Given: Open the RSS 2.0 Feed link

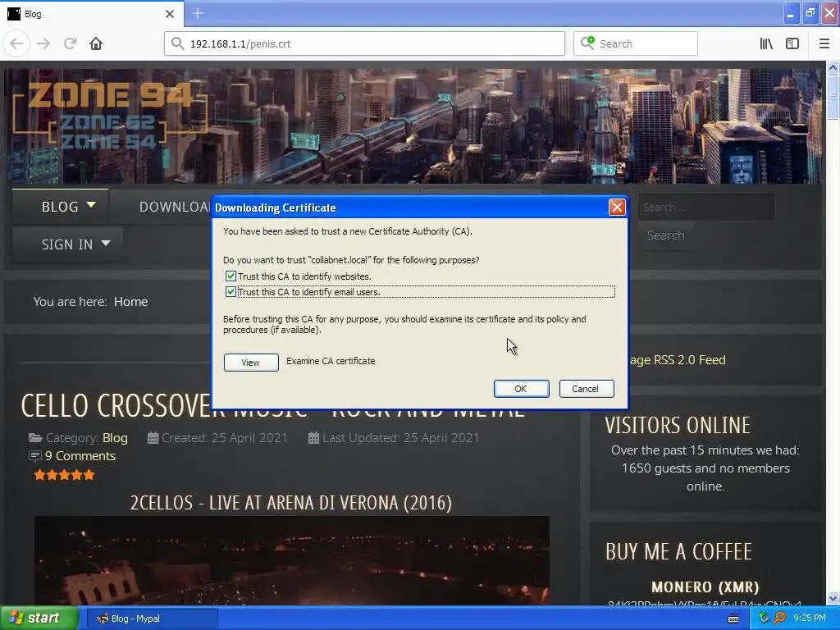Looking at the screenshot, I should pos(678,360).
